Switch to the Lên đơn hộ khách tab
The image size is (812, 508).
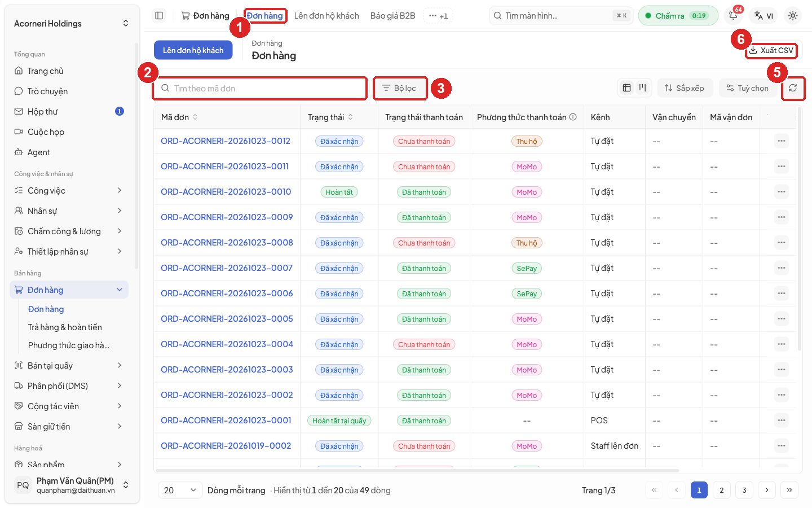(x=326, y=16)
